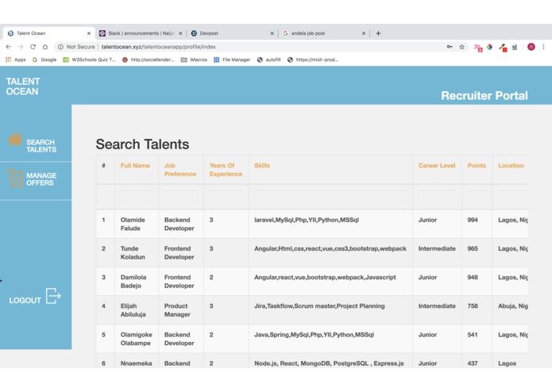Click the TALENT OCEAN logo text
Screen dimensions: 552x392
[23, 86]
